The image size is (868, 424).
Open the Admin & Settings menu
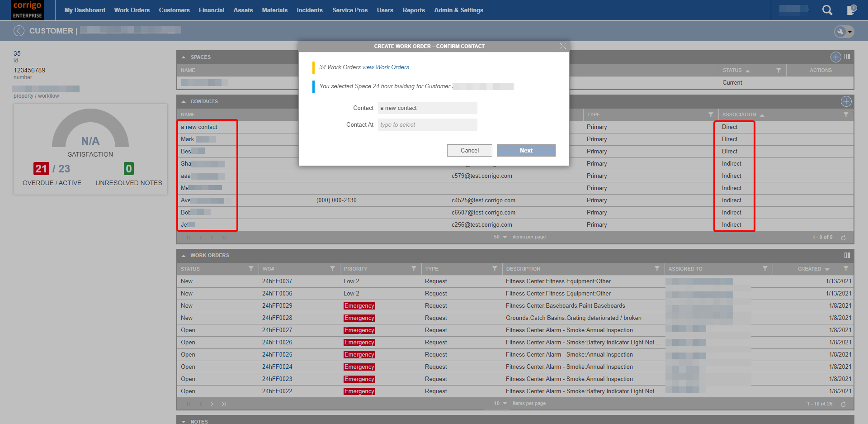[x=458, y=10]
